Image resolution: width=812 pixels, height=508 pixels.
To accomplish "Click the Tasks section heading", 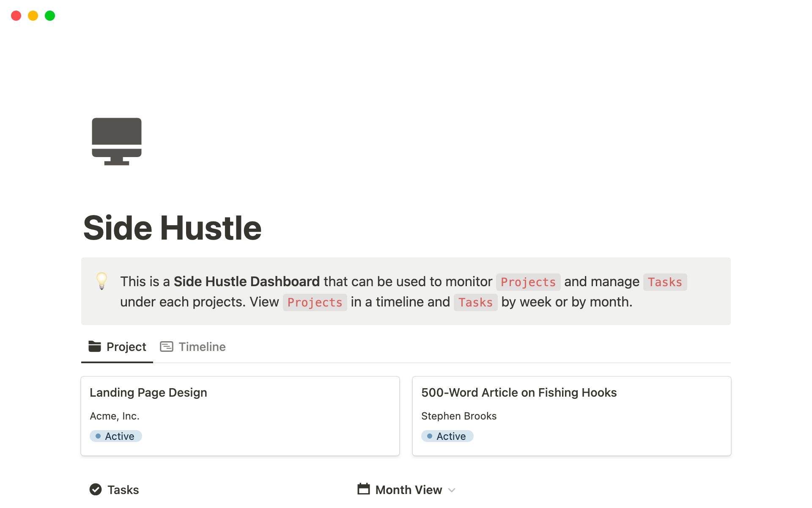I will 123,490.
